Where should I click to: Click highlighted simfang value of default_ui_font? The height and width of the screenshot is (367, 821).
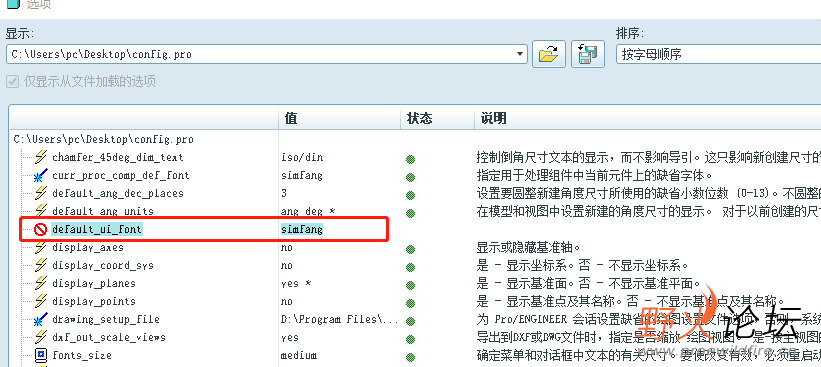coord(302,229)
